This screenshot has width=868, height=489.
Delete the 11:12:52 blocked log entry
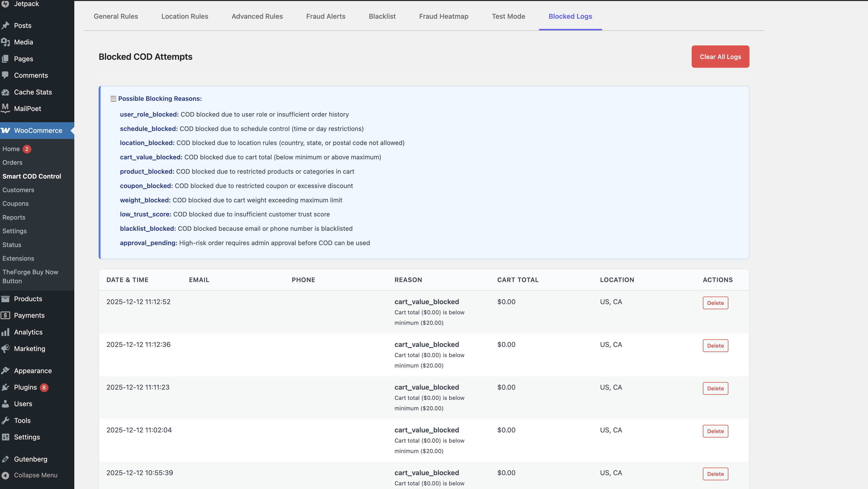pos(715,303)
